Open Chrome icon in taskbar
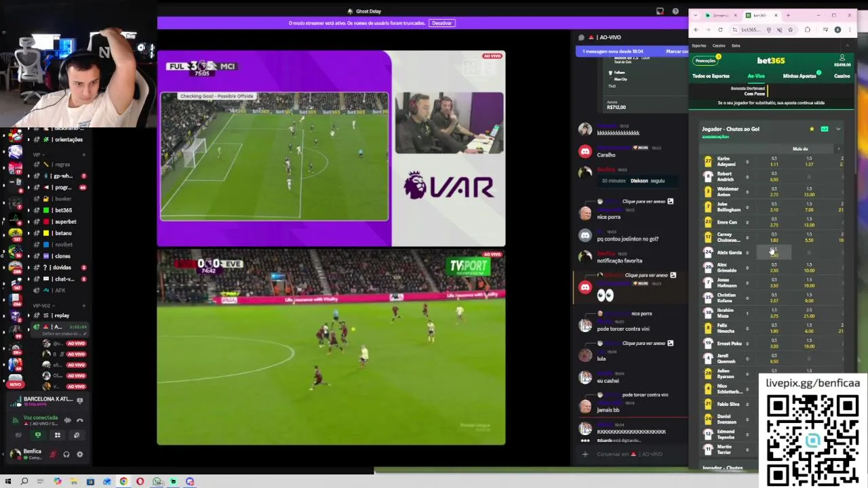The image size is (868, 488). coord(123,481)
